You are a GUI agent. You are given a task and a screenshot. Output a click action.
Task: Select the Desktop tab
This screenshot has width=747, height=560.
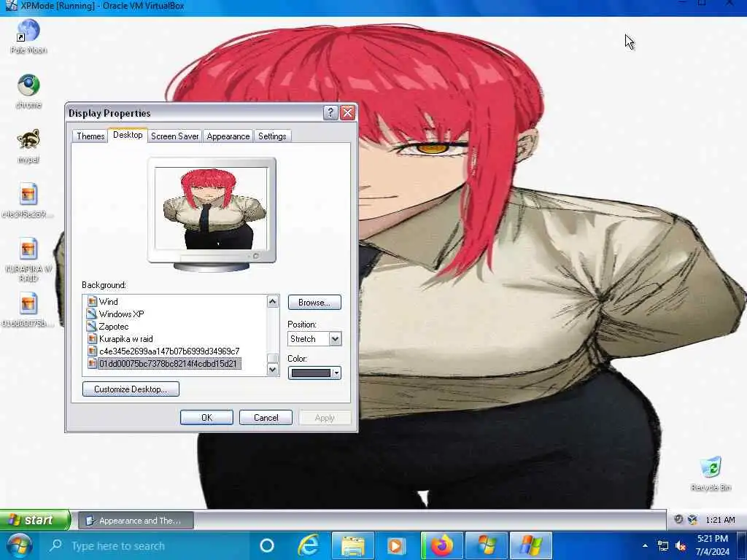point(128,135)
